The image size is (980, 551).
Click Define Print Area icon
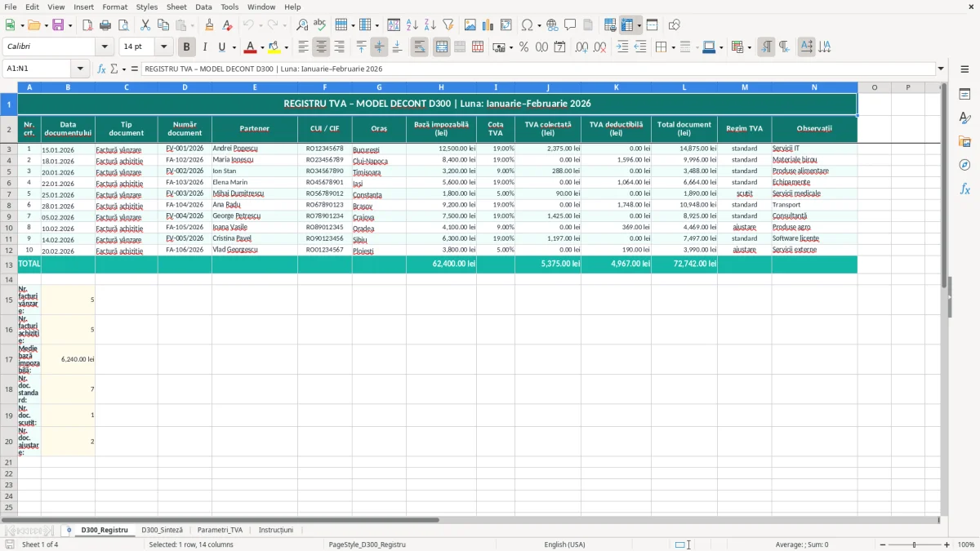pyautogui.click(x=610, y=25)
